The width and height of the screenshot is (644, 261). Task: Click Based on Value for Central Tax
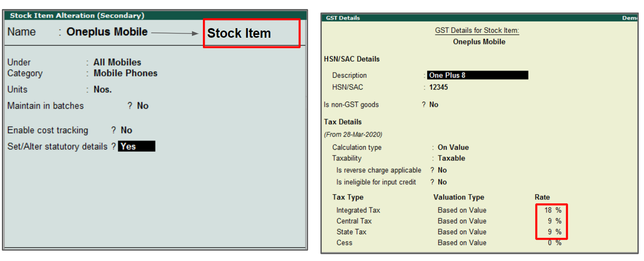462,221
